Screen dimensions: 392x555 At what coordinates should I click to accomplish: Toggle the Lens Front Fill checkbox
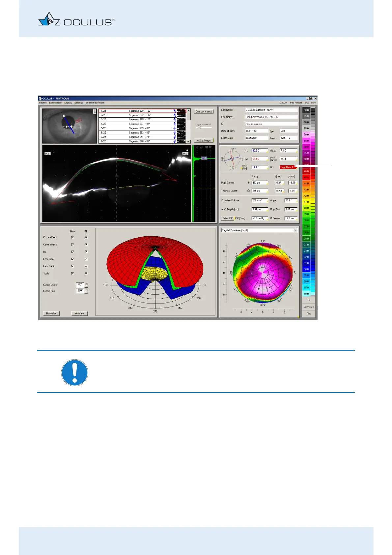pos(86,259)
